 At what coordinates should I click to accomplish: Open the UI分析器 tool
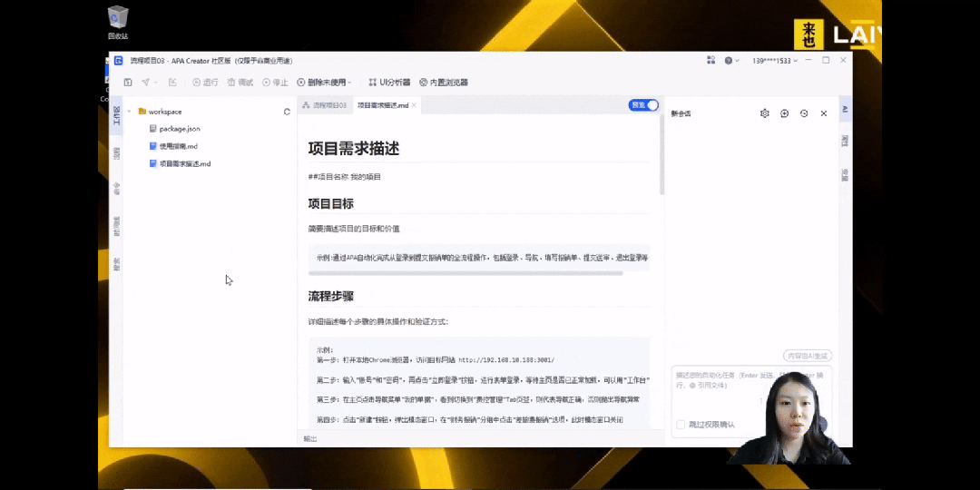point(389,83)
